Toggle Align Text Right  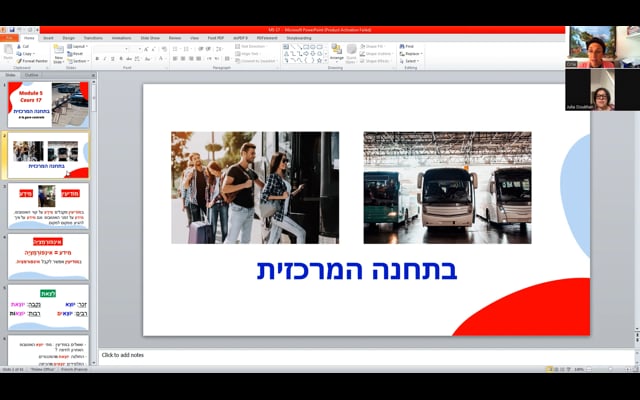tap(191, 59)
